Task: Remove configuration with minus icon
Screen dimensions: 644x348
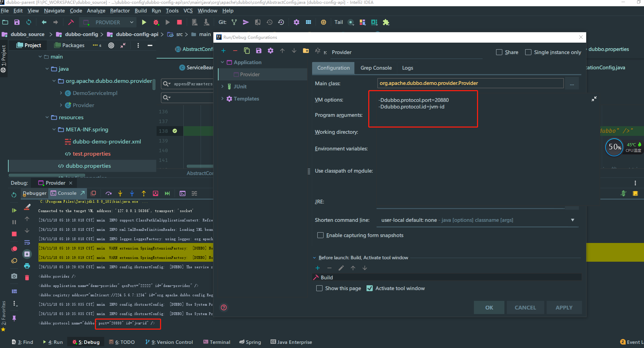Action: point(235,51)
